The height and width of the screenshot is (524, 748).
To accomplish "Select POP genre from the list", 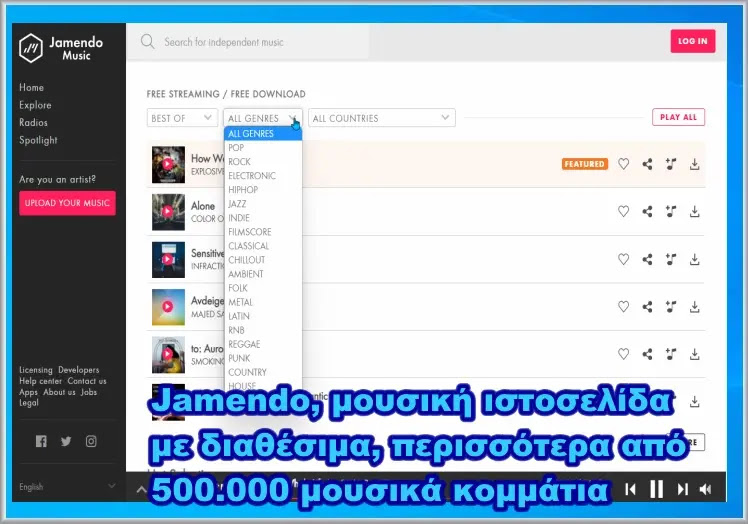I will [x=263, y=148].
